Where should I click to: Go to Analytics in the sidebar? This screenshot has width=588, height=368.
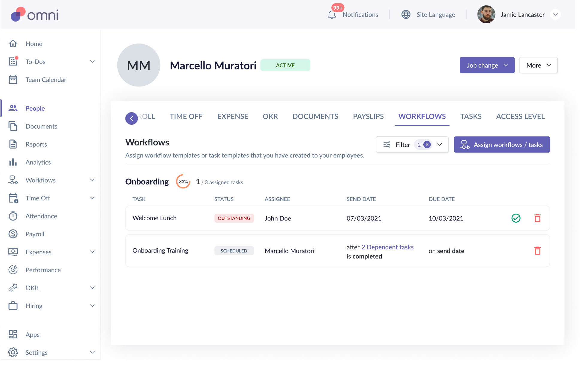tap(38, 162)
